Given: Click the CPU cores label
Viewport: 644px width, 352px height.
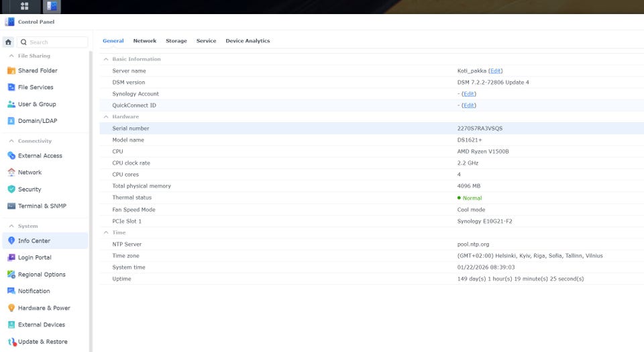Looking at the screenshot, I should (125, 175).
